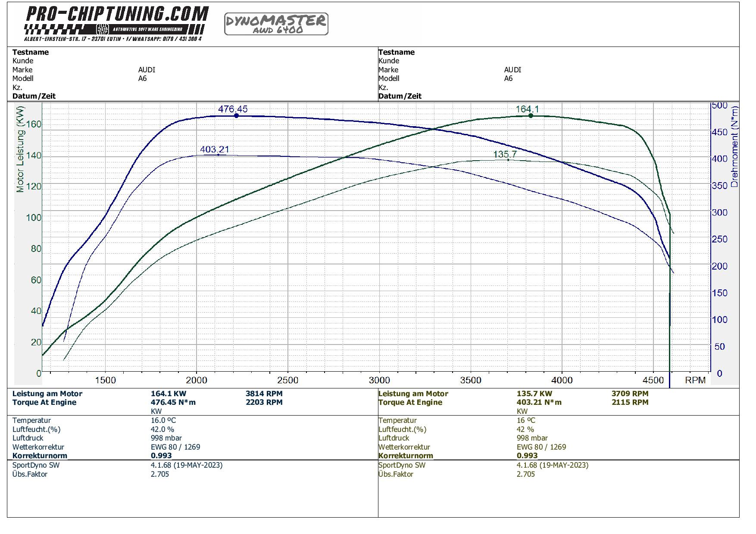Click the left Korrekturnorm 0.993 value
Screen dimensions: 756x534
(161, 456)
